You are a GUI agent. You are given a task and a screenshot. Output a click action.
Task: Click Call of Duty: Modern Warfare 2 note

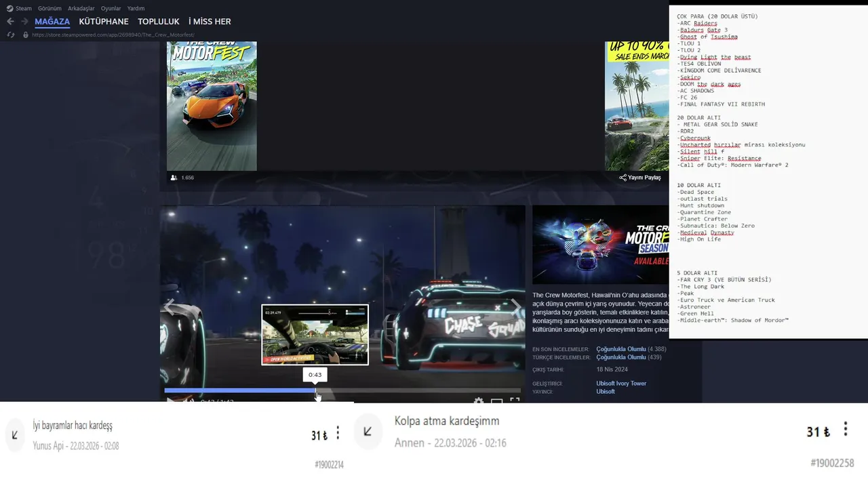(732, 165)
